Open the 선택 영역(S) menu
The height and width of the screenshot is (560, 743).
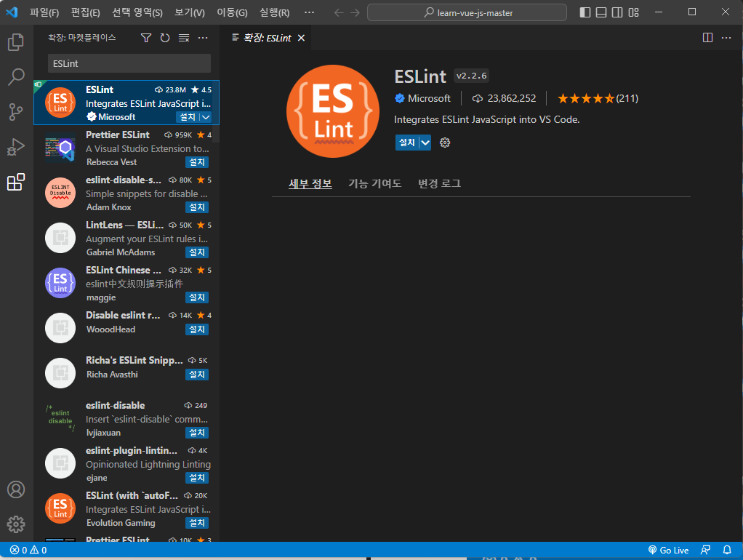click(137, 12)
